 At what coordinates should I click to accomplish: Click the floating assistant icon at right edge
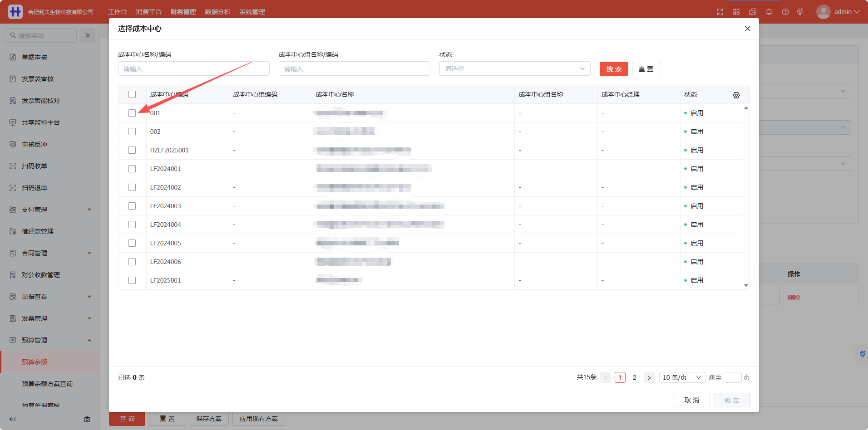862,354
